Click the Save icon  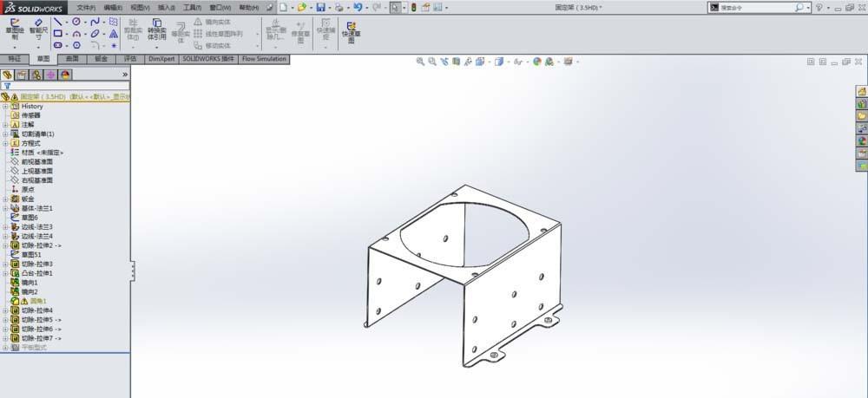click(320, 7)
